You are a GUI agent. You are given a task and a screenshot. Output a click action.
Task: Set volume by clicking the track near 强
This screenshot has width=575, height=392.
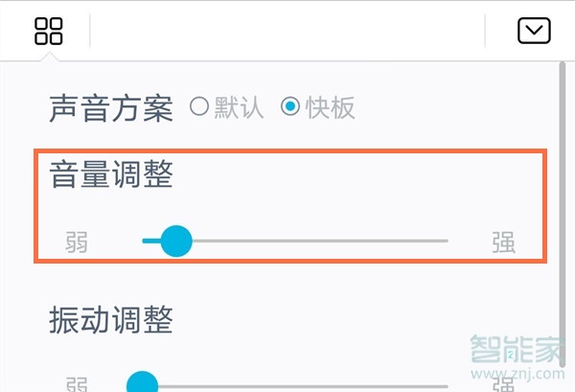[x=433, y=241]
